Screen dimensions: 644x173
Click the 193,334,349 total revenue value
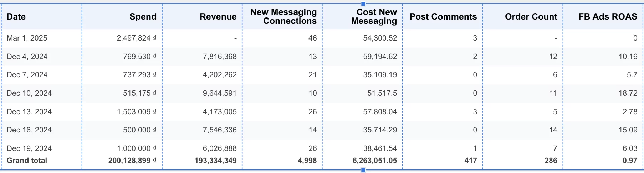215,161
